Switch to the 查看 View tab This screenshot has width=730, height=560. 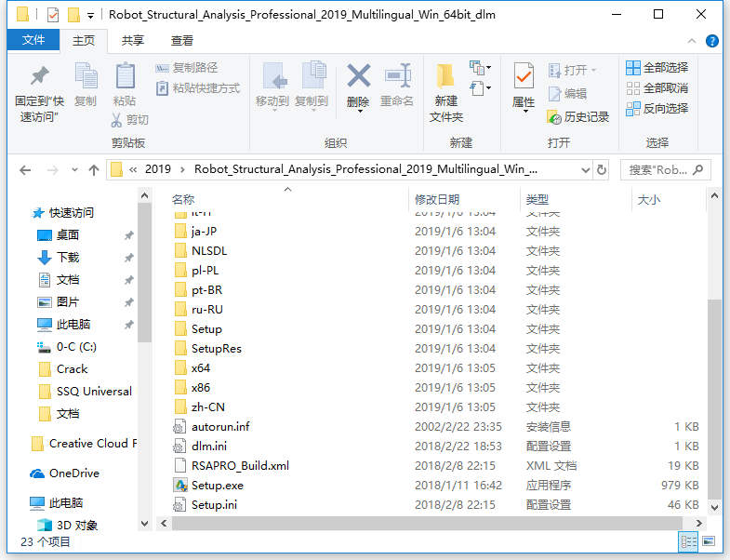click(x=182, y=41)
